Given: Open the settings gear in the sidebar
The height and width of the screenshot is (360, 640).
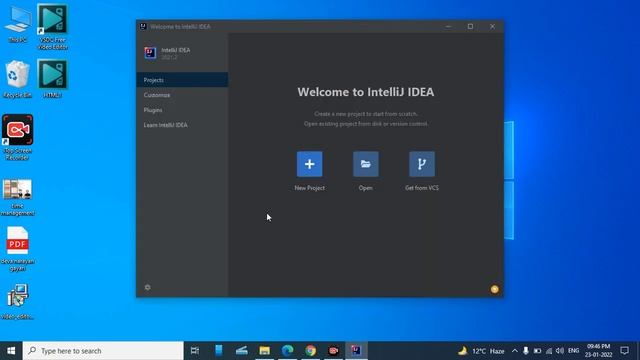Looking at the screenshot, I should pyautogui.click(x=147, y=287).
